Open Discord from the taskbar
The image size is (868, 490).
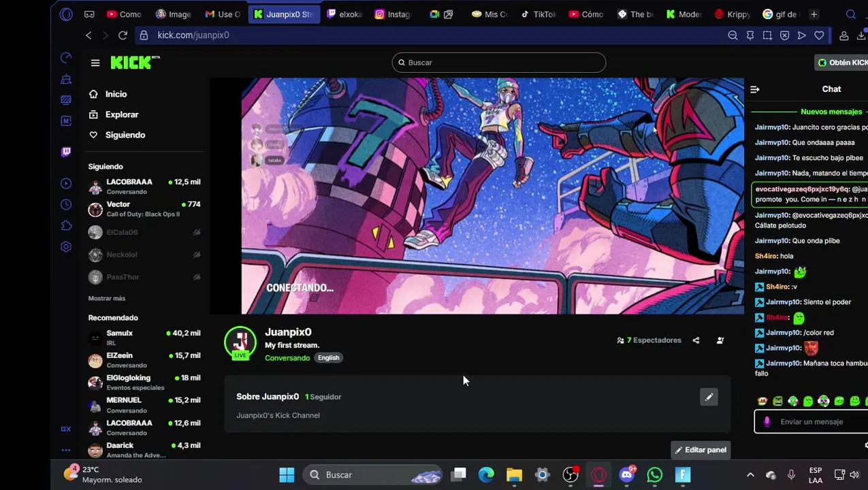(627, 475)
